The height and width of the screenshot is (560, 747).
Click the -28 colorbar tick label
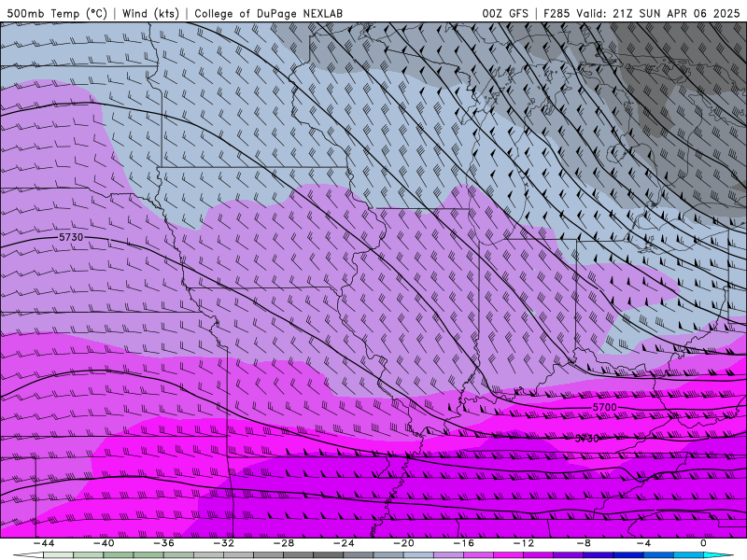(284, 543)
